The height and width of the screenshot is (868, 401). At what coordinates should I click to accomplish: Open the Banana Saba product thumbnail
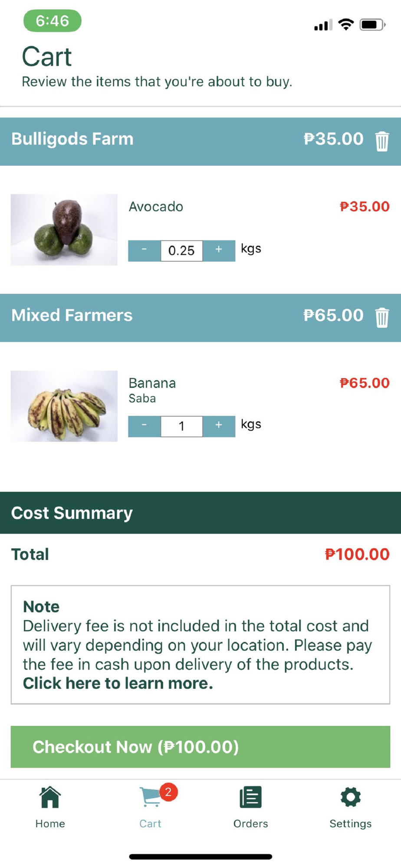pyautogui.click(x=64, y=406)
